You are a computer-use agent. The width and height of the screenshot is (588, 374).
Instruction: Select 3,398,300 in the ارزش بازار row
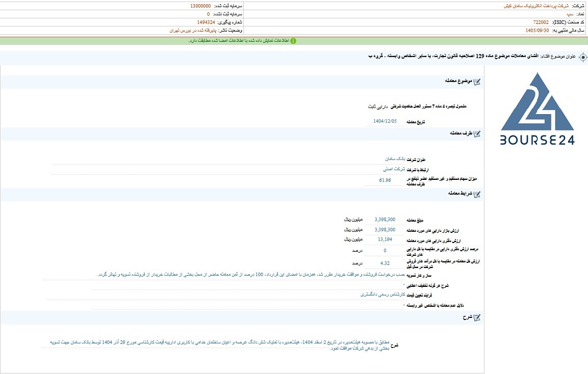tap(385, 230)
